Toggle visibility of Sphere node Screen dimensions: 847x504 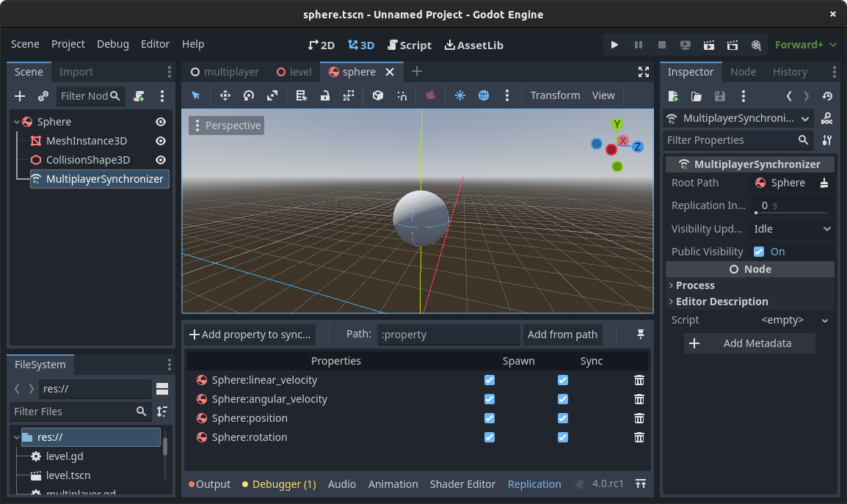(161, 122)
